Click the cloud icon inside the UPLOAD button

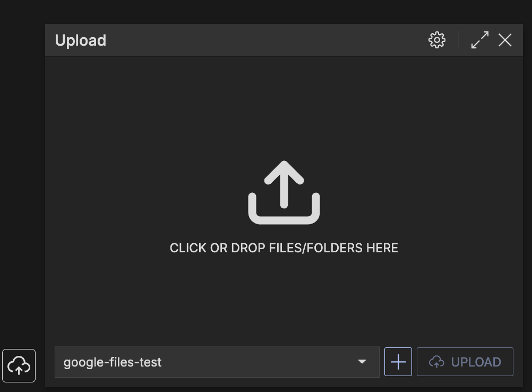(x=436, y=362)
